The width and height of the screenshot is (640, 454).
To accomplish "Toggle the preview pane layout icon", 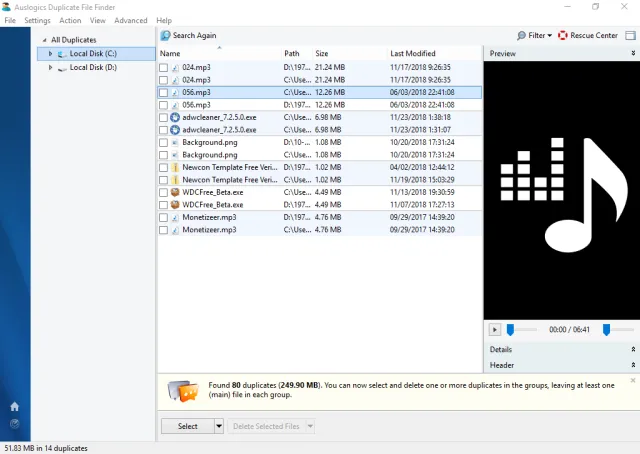I will click(630, 36).
